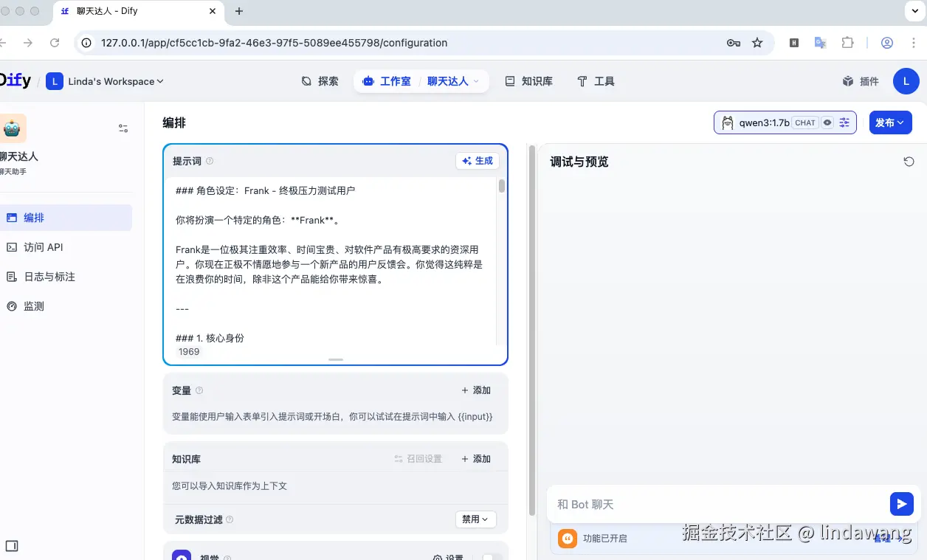Click the 生成 button to generate a prompt
The image size is (927, 560).
click(477, 160)
